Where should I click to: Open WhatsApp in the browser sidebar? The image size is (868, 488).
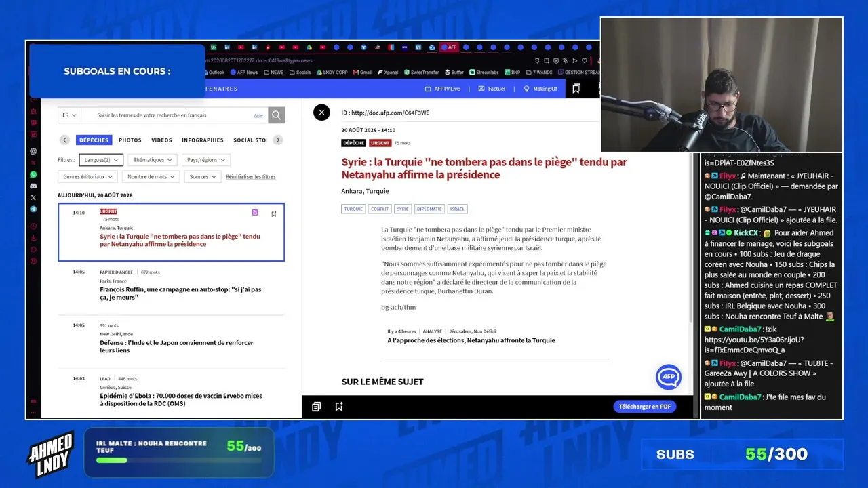click(33, 174)
